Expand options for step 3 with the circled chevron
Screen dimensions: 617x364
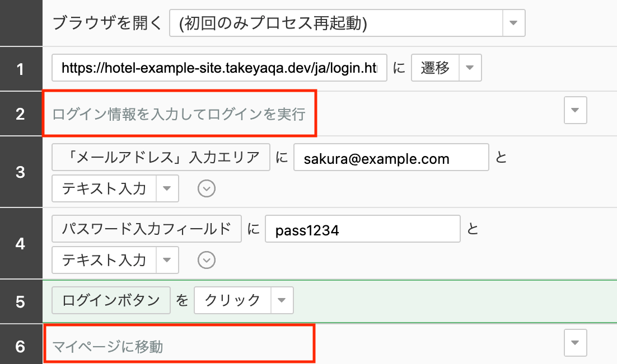[x=207, y=189]
